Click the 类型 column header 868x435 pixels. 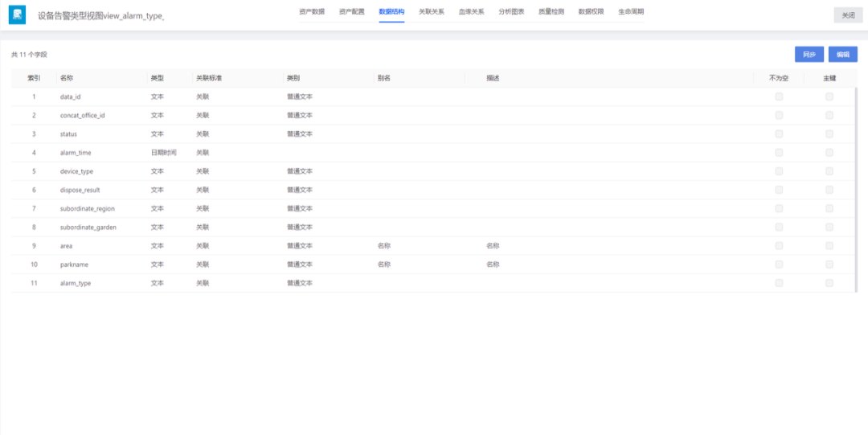(158, 78)
